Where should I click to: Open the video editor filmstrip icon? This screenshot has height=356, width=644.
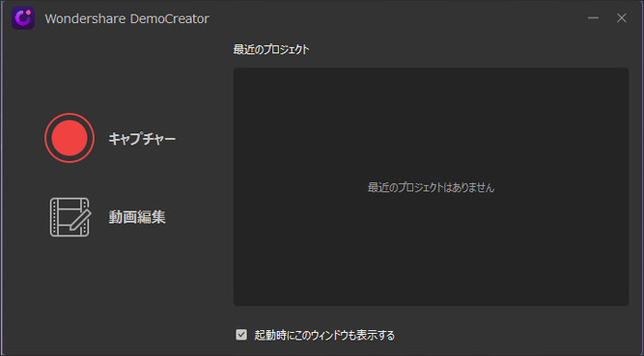point(70,217)
